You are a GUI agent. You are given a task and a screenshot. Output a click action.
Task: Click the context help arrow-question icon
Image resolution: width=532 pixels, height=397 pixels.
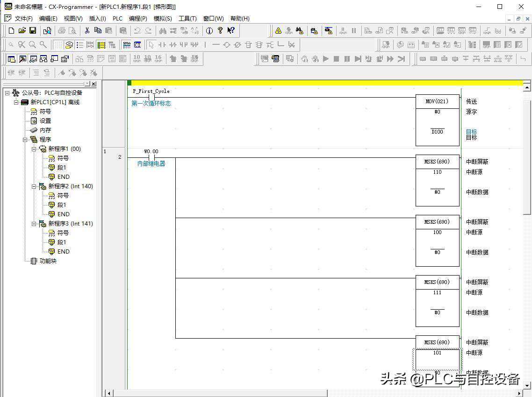coord(231,31)
